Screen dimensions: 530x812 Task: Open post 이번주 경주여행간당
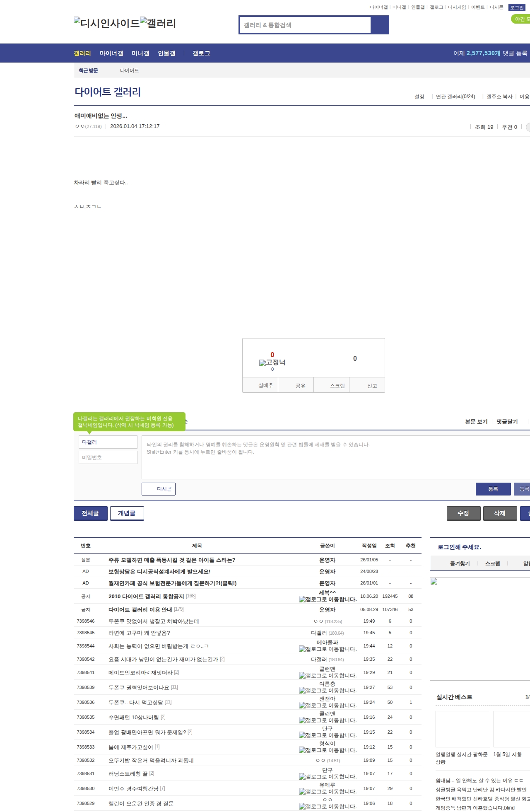click(x=133, y=788)
